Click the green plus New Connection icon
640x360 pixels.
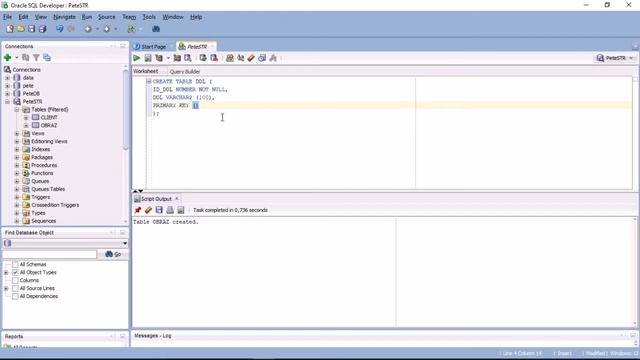tap(7, 58)
